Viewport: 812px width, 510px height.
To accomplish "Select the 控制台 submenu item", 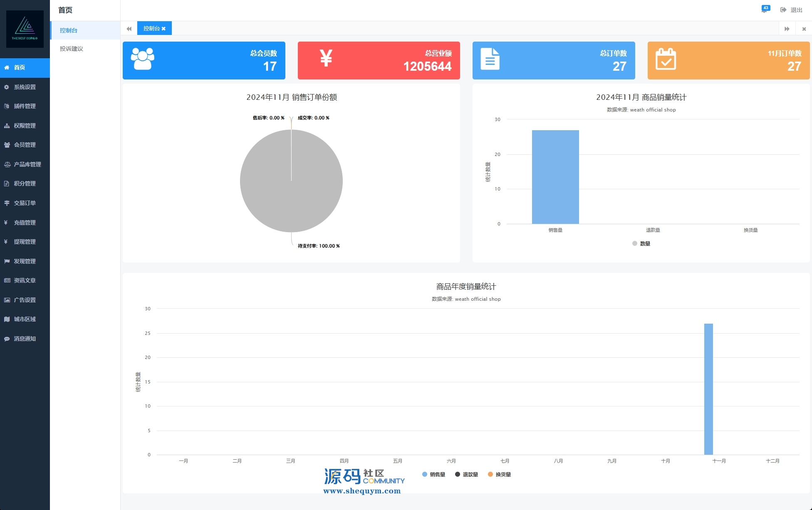I will pos(69,30).
